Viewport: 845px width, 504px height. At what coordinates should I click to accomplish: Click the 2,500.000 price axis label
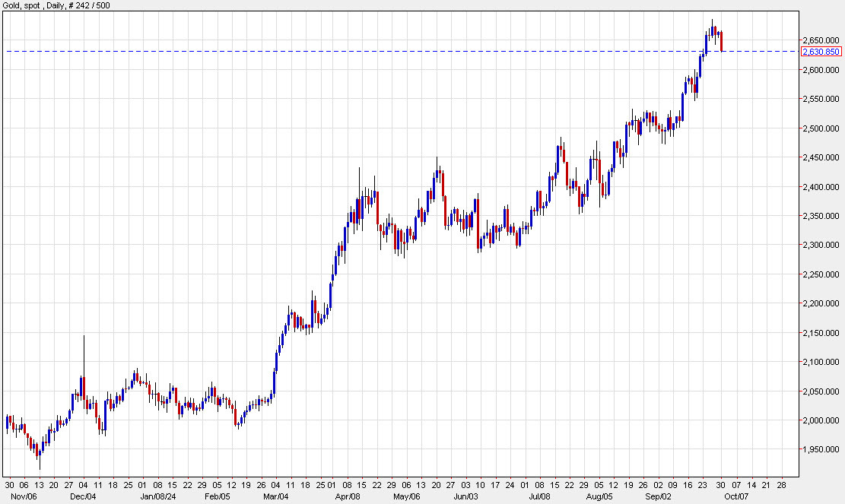point(821,128)
